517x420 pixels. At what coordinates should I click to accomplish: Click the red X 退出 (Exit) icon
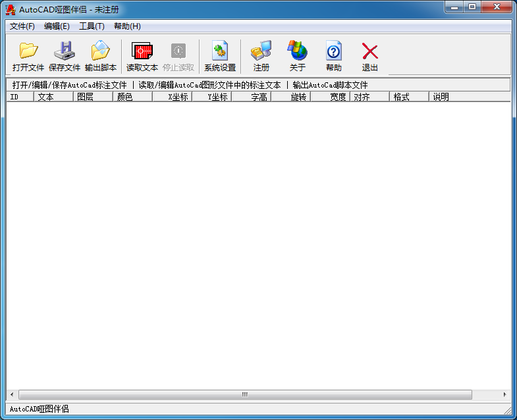[369, 51]
